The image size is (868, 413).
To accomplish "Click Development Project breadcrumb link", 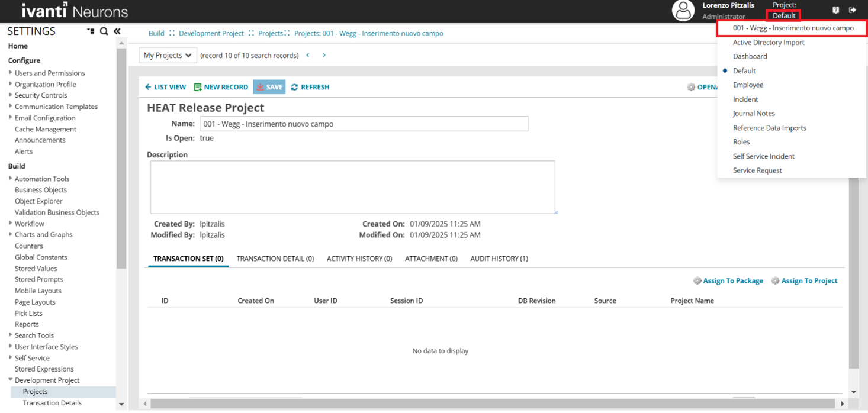I will coord(211,34).
